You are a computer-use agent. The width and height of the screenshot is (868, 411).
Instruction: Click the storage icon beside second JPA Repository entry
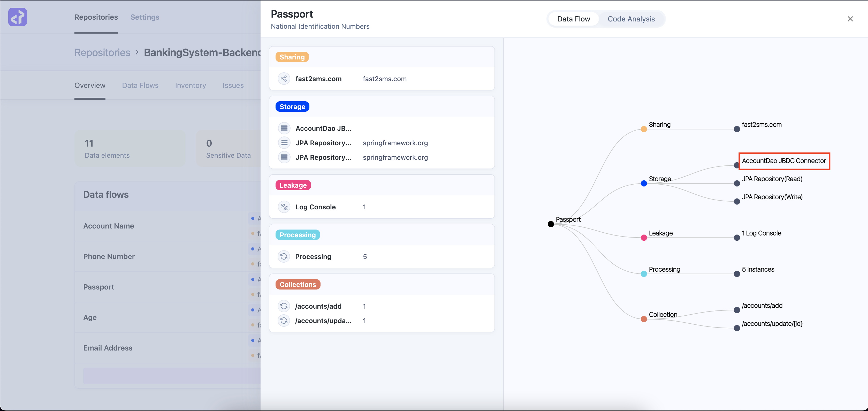[284, 157]
